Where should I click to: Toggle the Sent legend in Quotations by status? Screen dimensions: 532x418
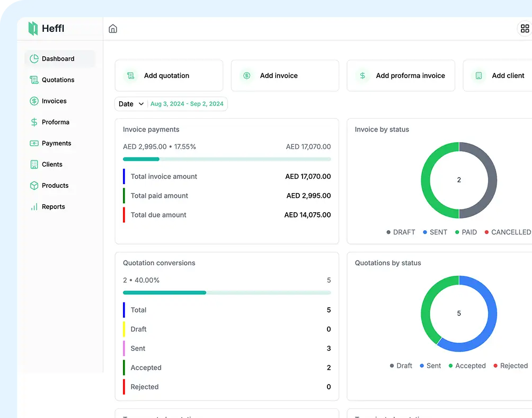click(430, 365)
